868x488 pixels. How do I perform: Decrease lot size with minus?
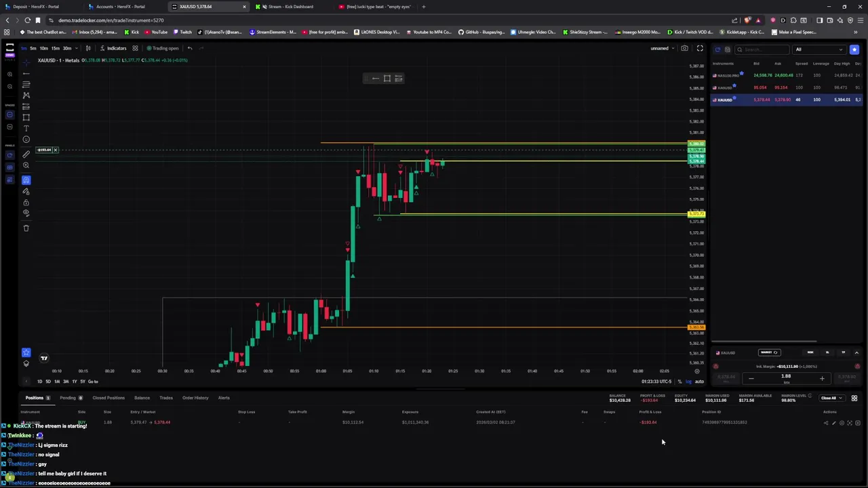[751, 378]
